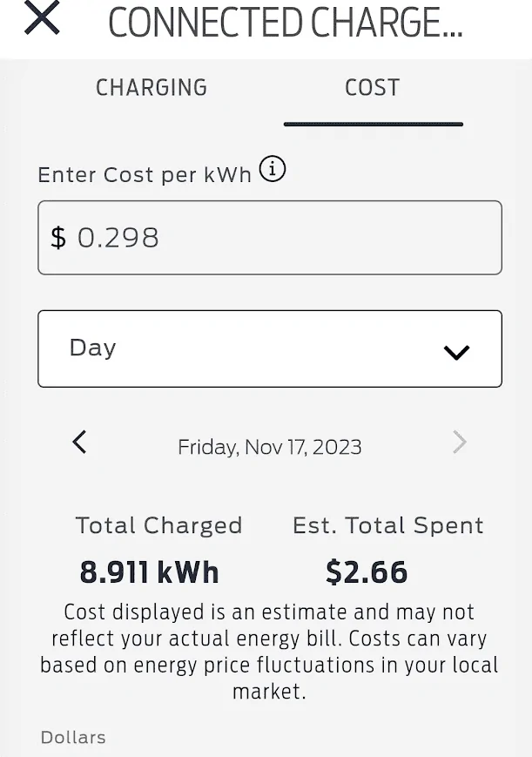The height and width of the screenshot is (757, 532).
Task: Select the 8.911 kWh charged value
Action: click(149, 572)
